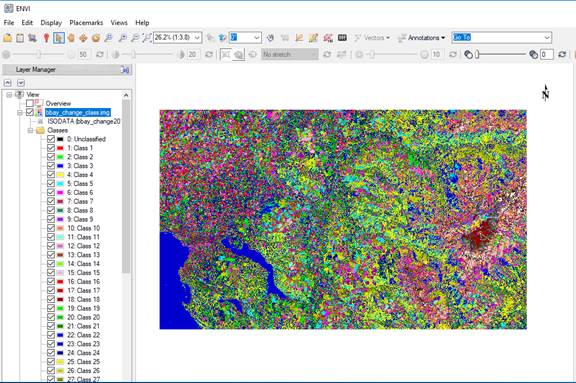Click the Chip View toolbar icon
Image resolution: width=576 pixels, height=383 pixels.
[32, 37]
